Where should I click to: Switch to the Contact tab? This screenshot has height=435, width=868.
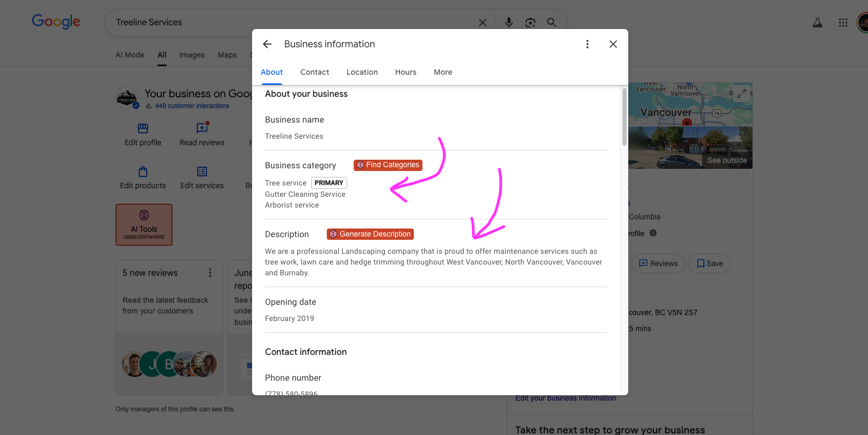(x=315, y=72)
